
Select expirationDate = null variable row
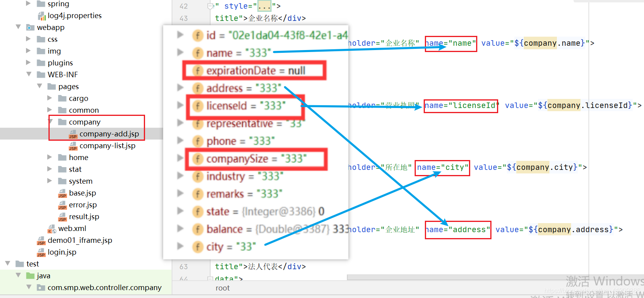click(256, 71)
